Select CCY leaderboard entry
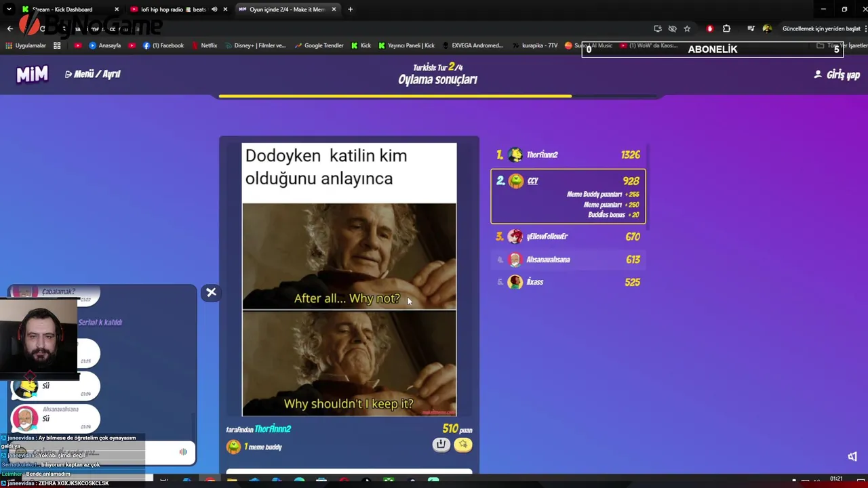 point(568,196)
